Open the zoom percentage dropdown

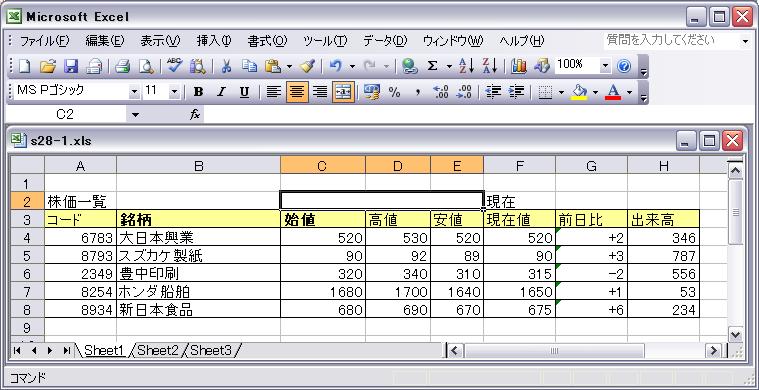(x=605, y=66)
